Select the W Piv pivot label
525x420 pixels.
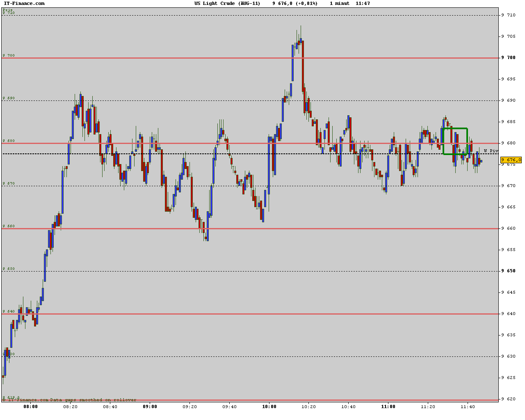coord(491,151)
